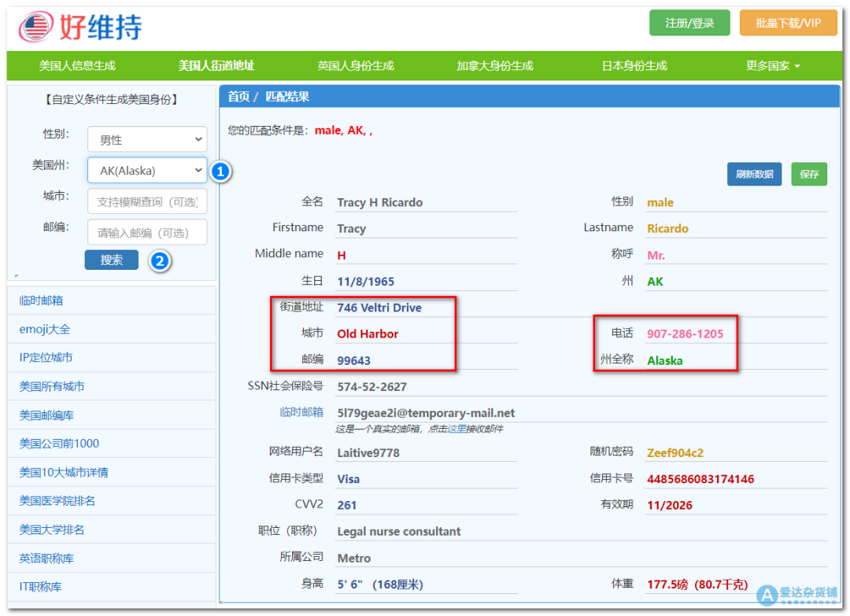Click the 好维持 flag logo icon

point(35,26)
